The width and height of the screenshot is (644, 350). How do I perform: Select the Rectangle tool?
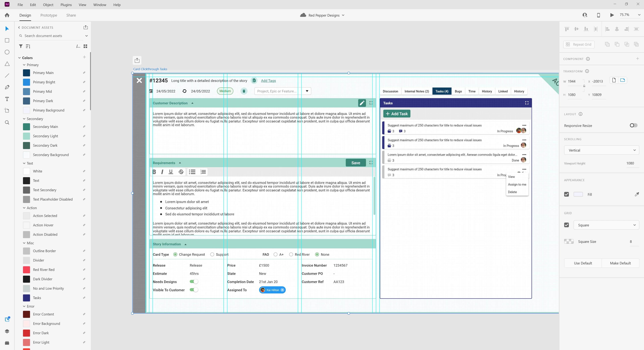7,40
